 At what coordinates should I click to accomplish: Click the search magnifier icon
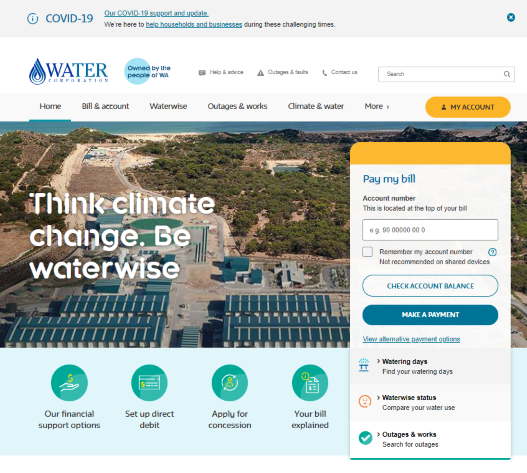(x=507, y=74)
